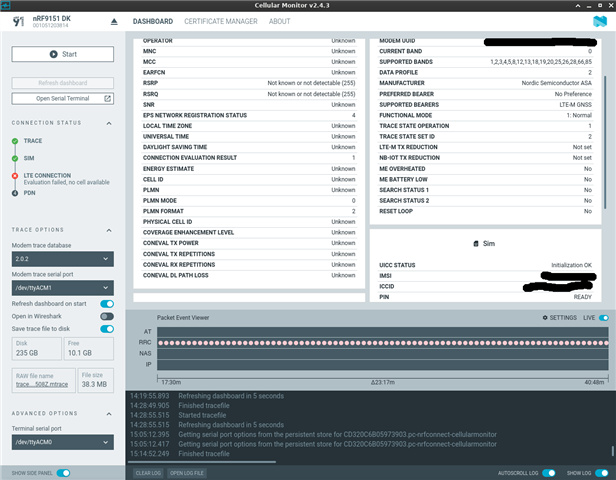
Task: Click the SIM status green indicator
Action: click(15, 158)
